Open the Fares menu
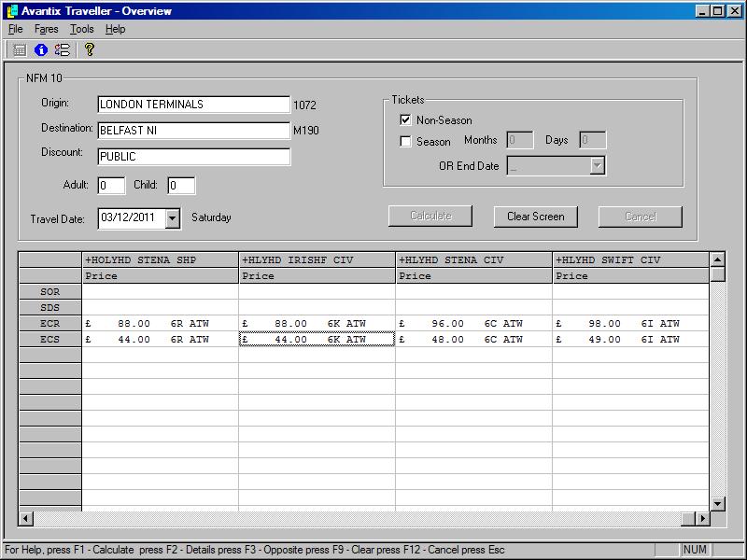The width and height of the screenshot is (747, 560). point(46,29)
